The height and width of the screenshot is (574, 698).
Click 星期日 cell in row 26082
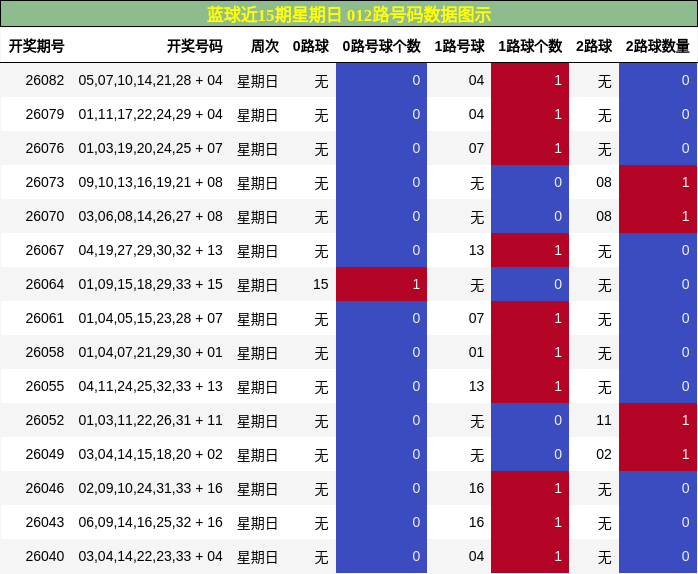click(257, 81)
